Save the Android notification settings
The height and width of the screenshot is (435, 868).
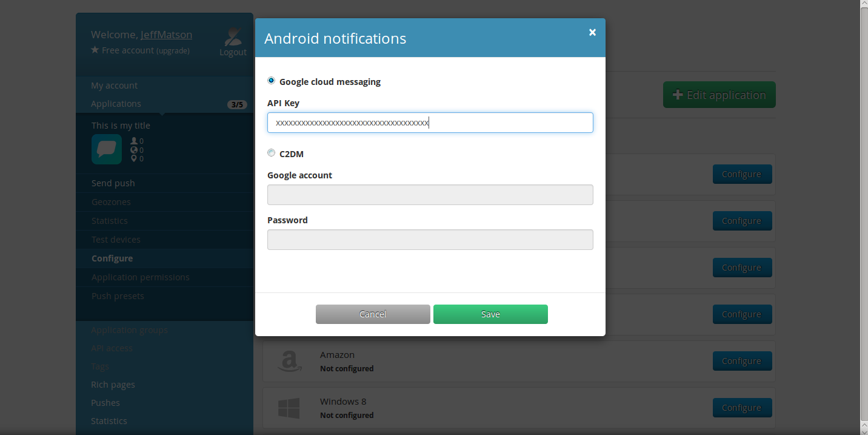(x=490, y=314)
